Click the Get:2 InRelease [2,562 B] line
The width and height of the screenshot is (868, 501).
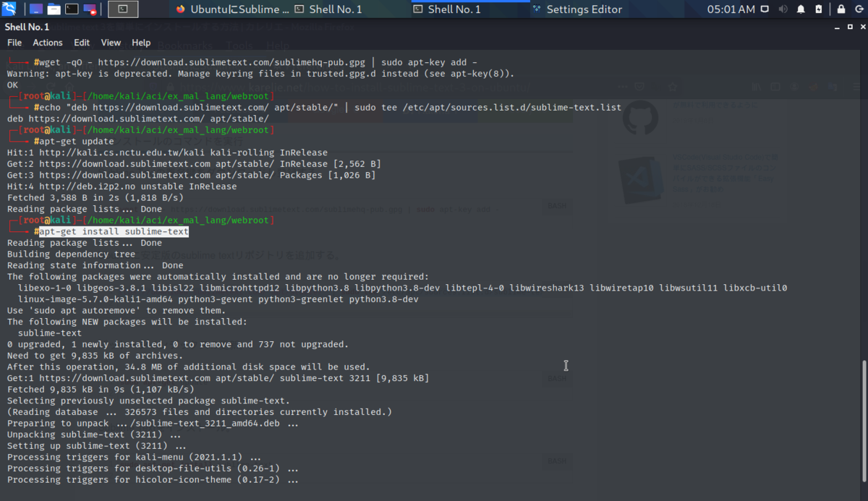[x=194, y=164]
